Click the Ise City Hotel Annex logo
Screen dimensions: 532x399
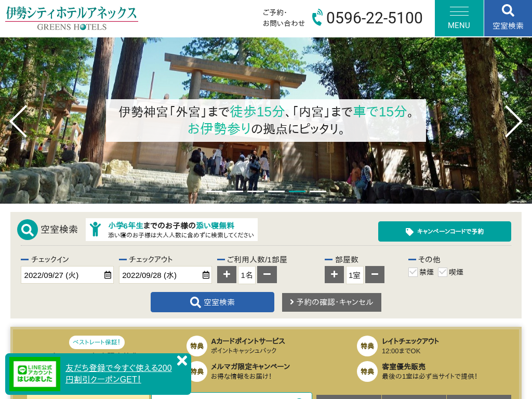pyautogui.click(x=72, y=18)
